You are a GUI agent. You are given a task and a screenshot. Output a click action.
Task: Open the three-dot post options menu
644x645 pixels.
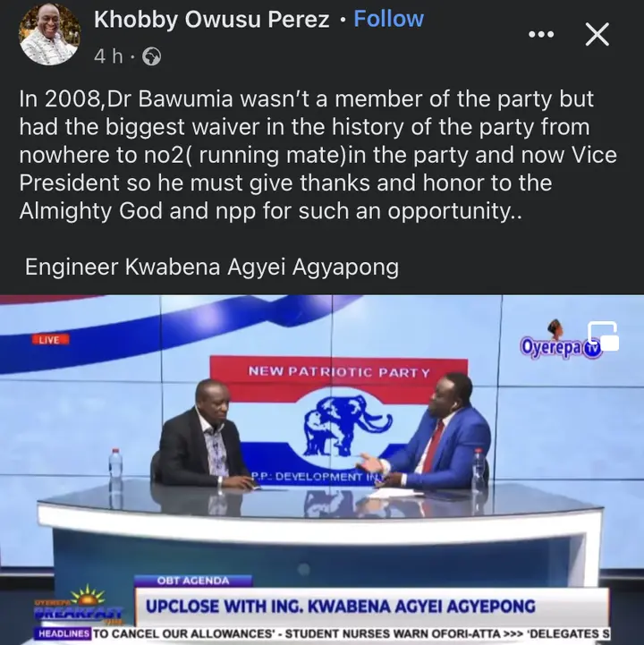(x=541, y=35)
